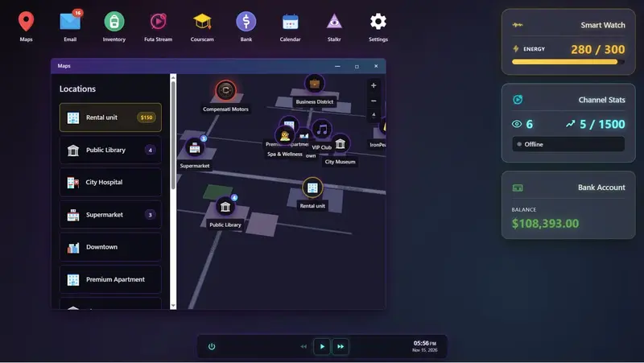
Task: Choose City Hospital in Locations list
Action: pyautogui.click(x=110, y=182)
